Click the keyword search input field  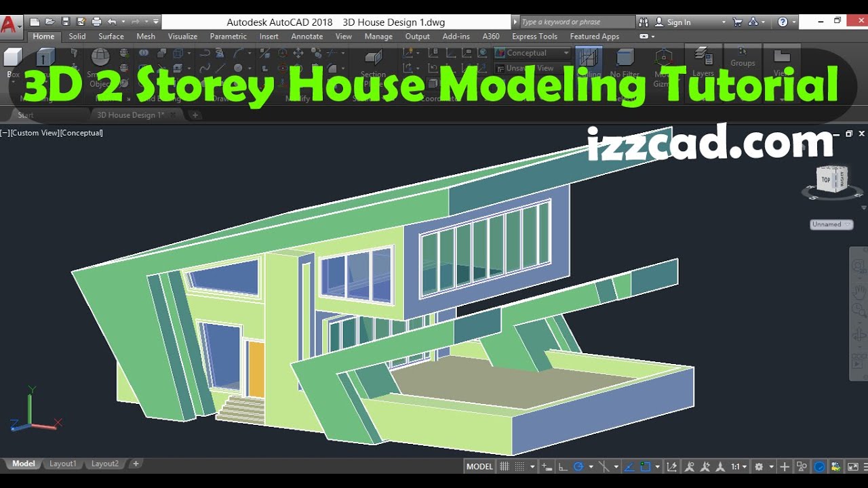(x=576, y=22)
